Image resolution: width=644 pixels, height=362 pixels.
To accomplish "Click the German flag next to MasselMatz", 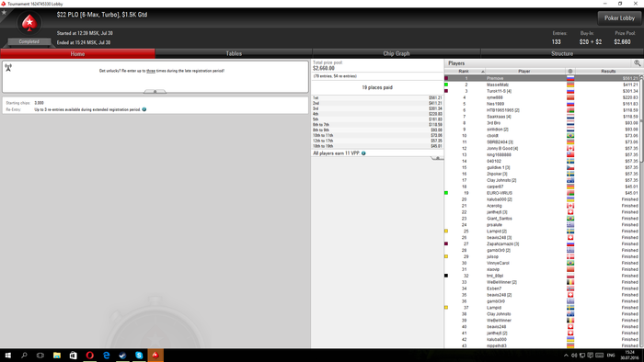I will coord(570,85).
